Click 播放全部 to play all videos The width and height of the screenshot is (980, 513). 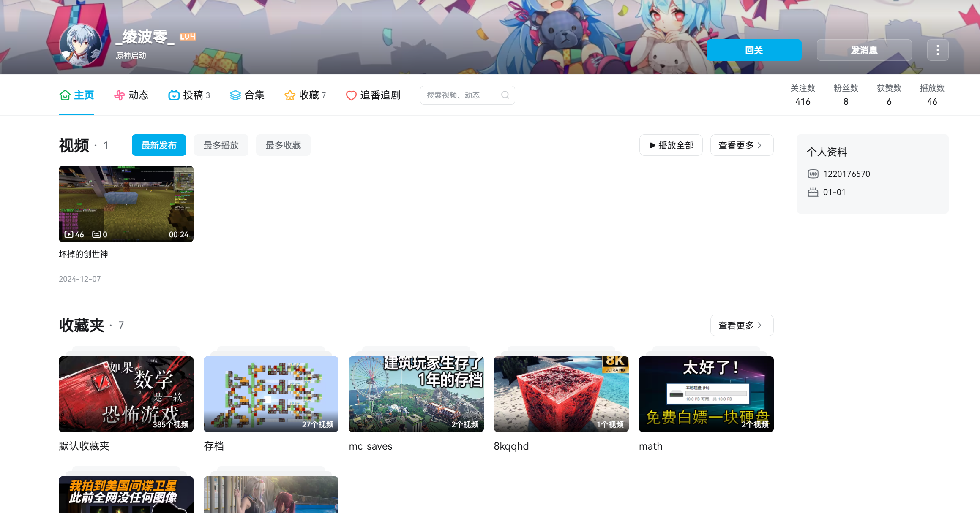point(671,145)
